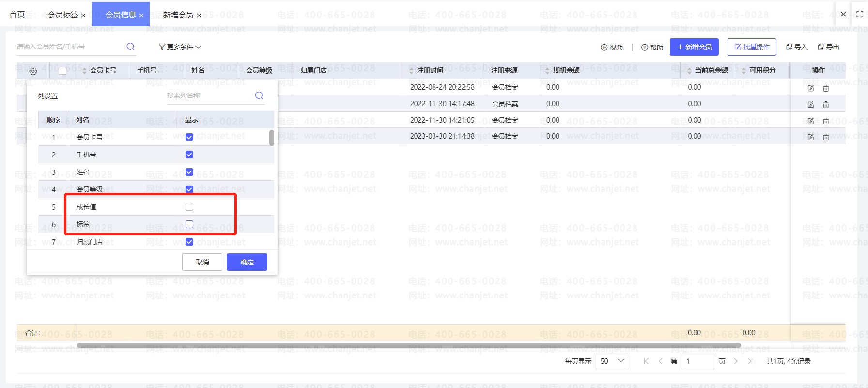Enable display of the 标签 column
The width and height of the screenshot is (868, 388).
pos(189,224)
